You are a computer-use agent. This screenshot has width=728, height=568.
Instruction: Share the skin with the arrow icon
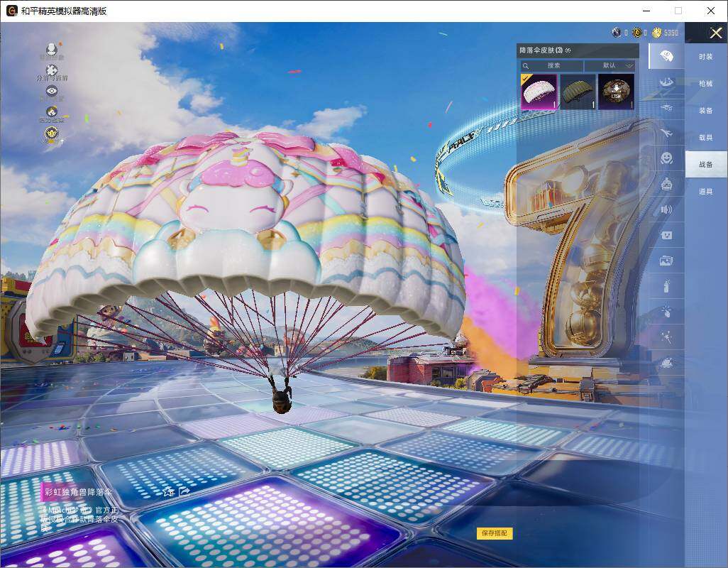coord(184,491)
